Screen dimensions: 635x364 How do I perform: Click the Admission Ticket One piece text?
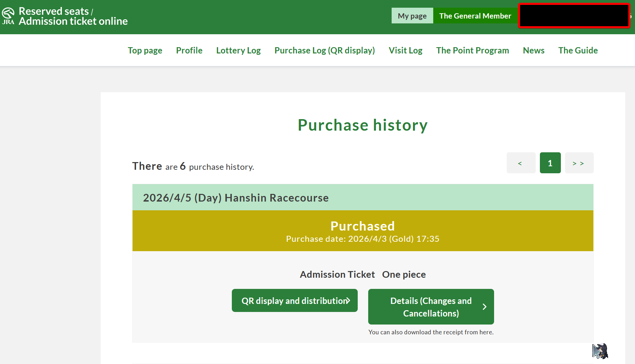point(363,275)
